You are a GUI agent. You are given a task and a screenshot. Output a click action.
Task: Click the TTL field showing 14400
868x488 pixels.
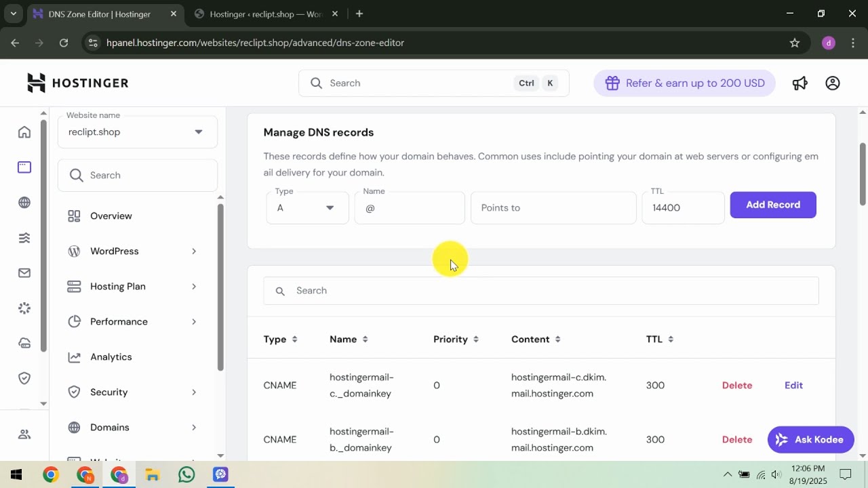click(x=683, y=207)
